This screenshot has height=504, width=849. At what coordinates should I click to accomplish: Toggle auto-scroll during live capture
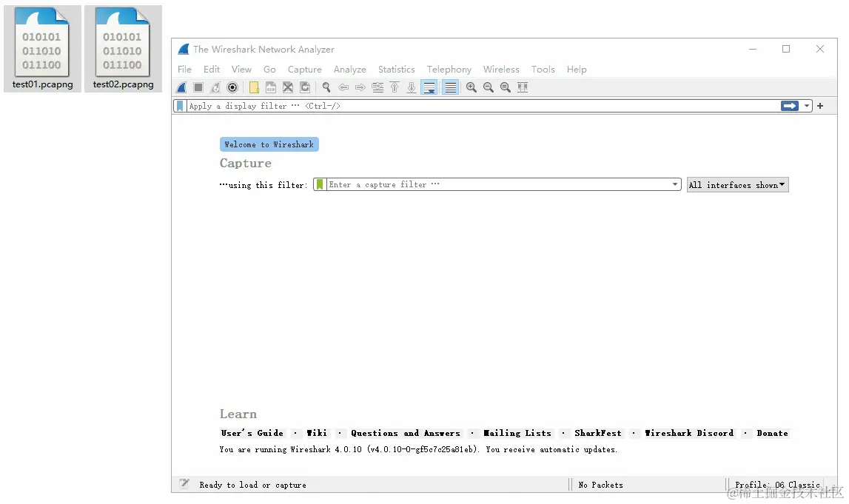pyautogui.click(x=429, y=87)
